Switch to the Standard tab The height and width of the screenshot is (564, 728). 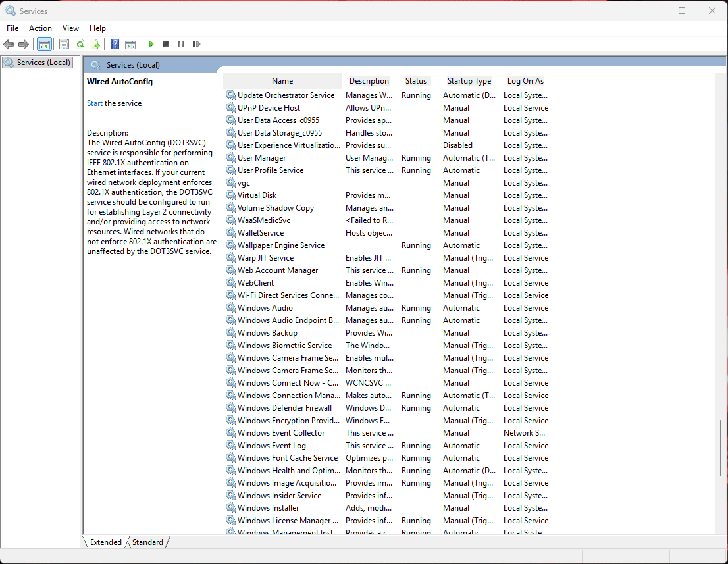(x=148, y=542)
